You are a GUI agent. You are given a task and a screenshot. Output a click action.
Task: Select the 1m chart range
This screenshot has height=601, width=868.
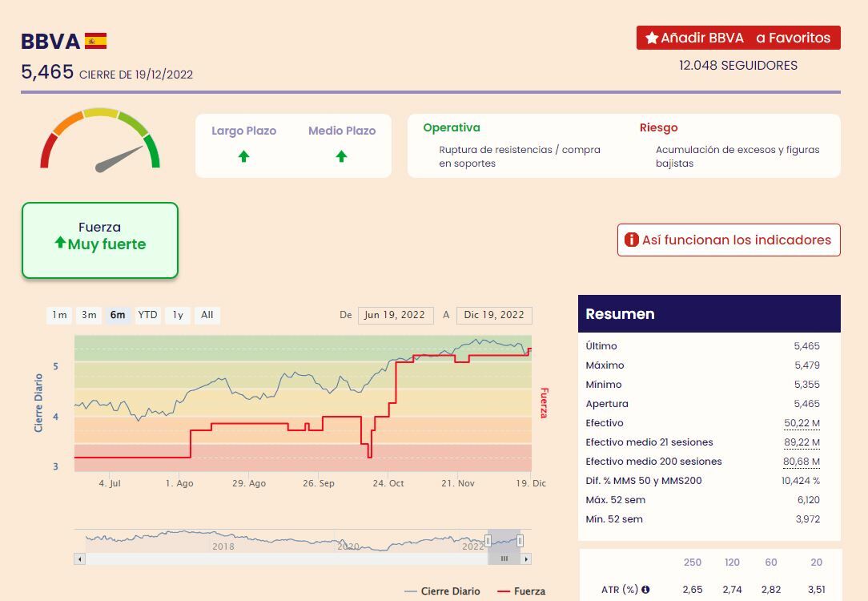point(59,315)
